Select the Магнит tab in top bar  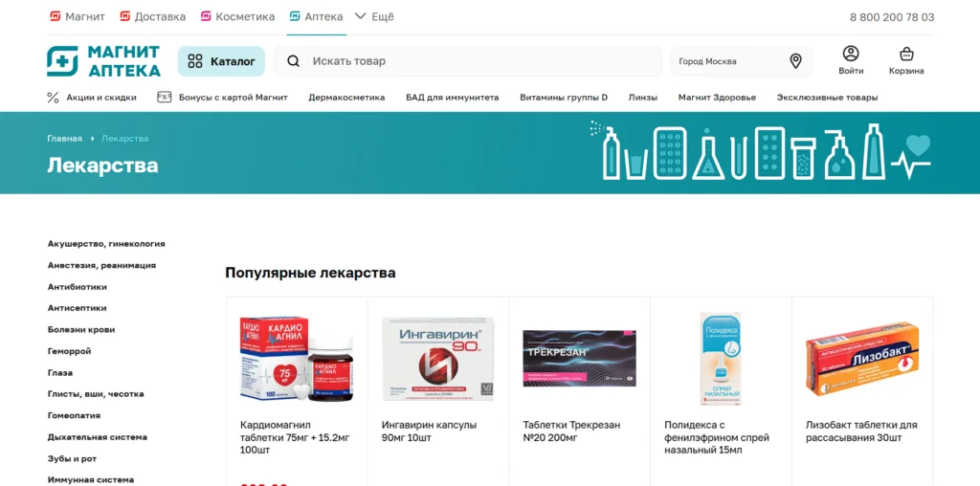(x=78, y=17)
